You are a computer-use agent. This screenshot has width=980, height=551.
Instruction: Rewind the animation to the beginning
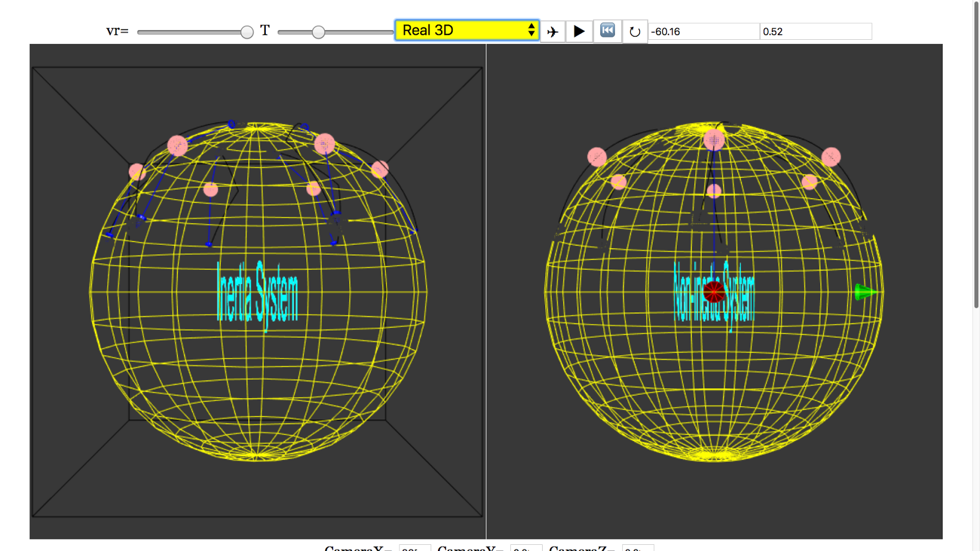tap(608, 31)
